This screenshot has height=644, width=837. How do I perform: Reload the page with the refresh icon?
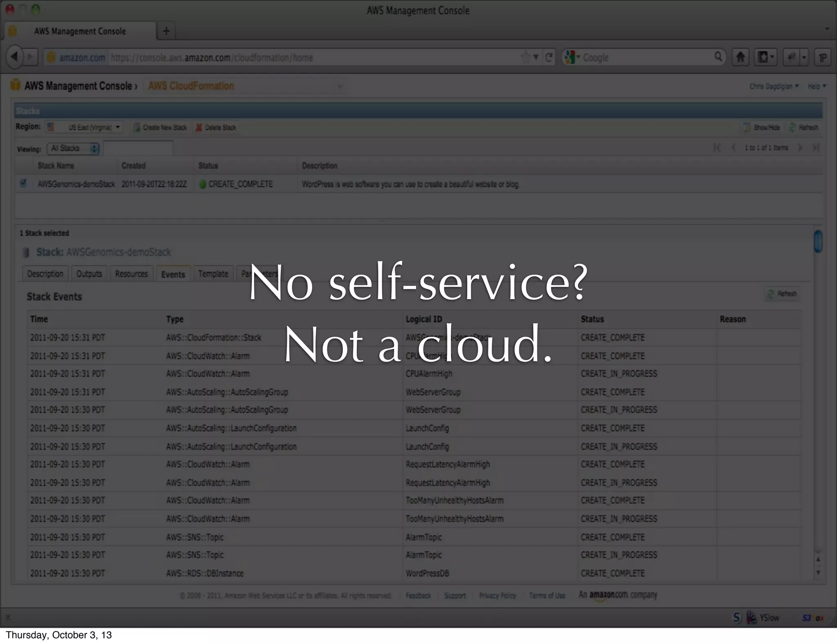click(548, 58)
